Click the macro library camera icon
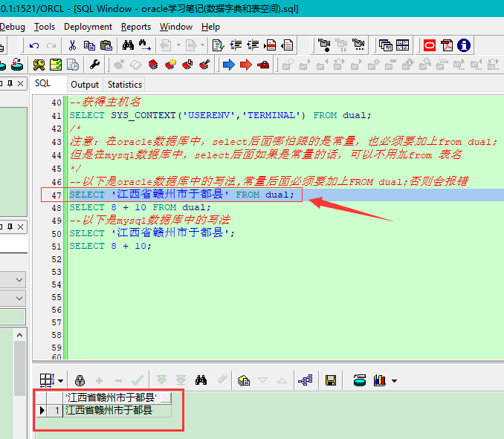This screenshot has height=439, width=504. click(x=358, y=45)
